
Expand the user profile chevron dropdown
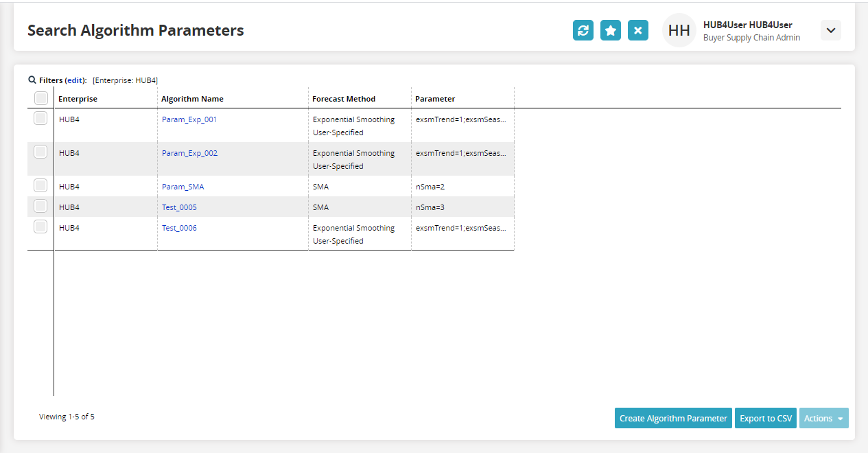(831, 30)
